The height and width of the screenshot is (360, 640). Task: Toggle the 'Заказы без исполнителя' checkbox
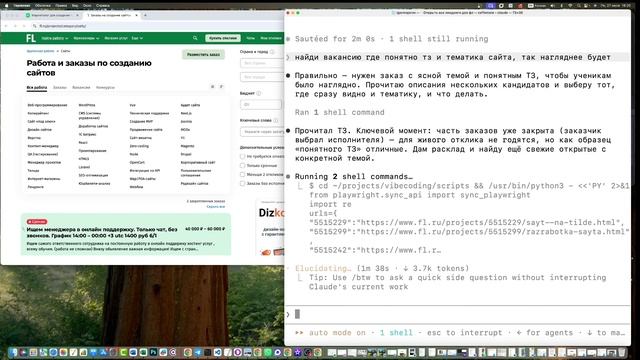click(242, 184)
